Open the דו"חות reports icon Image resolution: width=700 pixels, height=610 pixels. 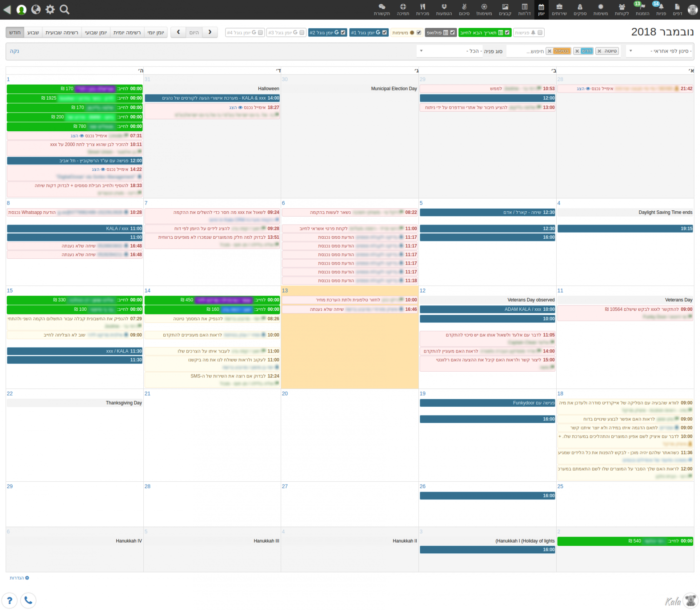click(525, 9)
